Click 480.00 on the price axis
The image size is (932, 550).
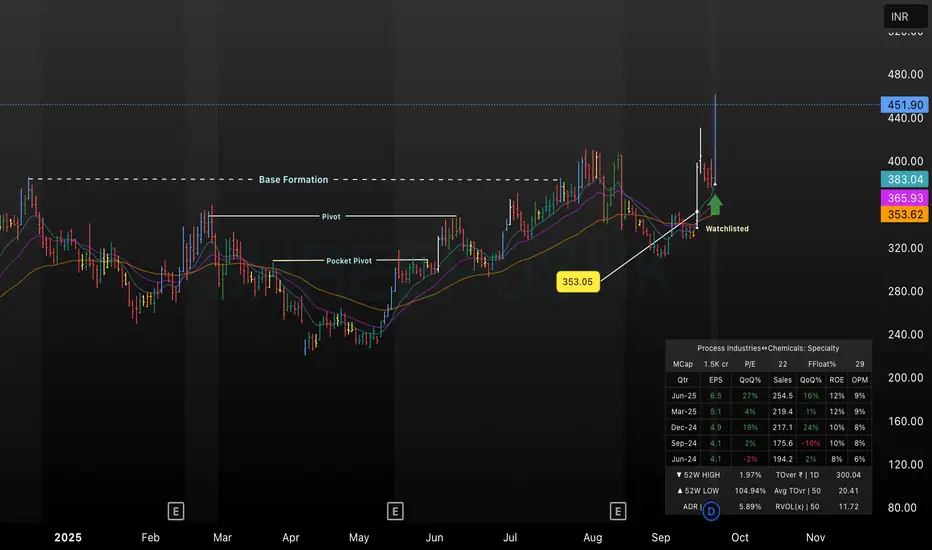[905, 74]
